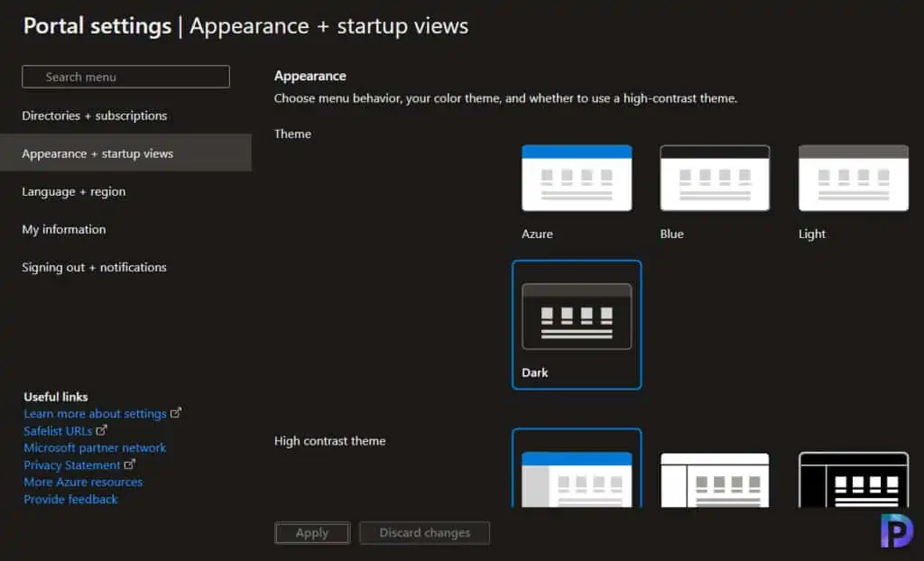Click external link icon next to Privacy Statement
Image resolution: width=924 pixels, height=561 pixels.
click(130, 464)
